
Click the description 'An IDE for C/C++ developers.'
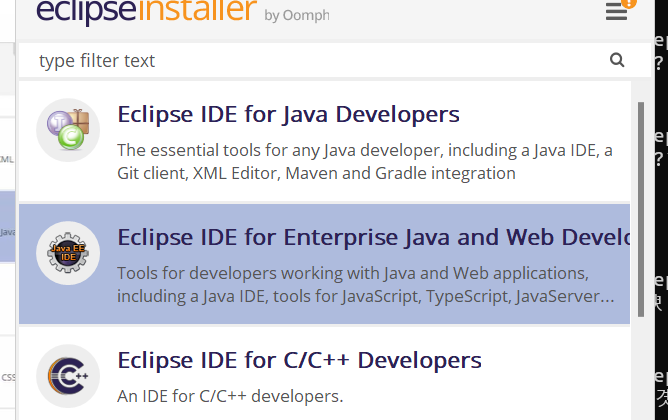point(230,396)
